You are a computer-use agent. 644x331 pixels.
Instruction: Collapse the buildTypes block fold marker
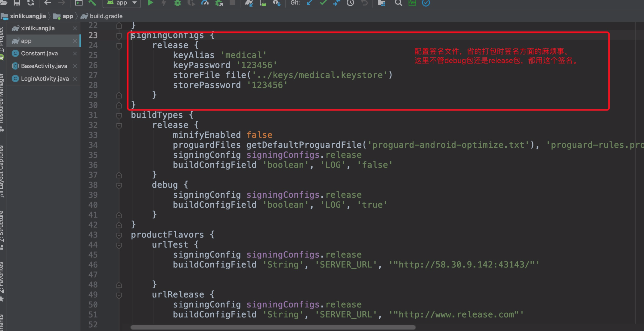click(119, 116)
